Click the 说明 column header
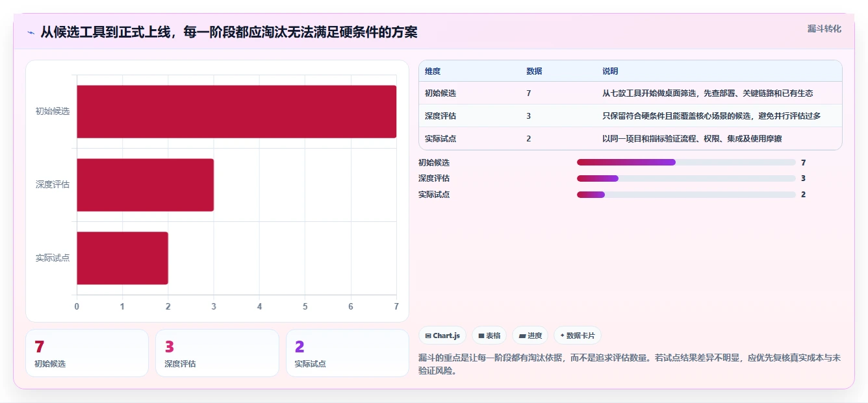This screenshot has height=403, width=868. pos(610,71)
